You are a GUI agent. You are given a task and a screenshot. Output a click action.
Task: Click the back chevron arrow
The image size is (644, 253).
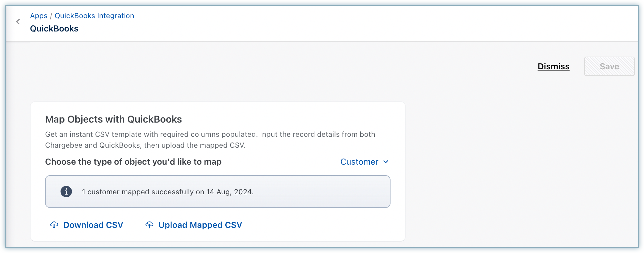coord(18,22)
